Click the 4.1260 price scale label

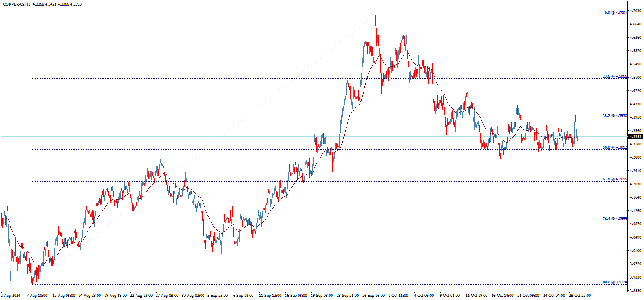click(x=635, y=211)
